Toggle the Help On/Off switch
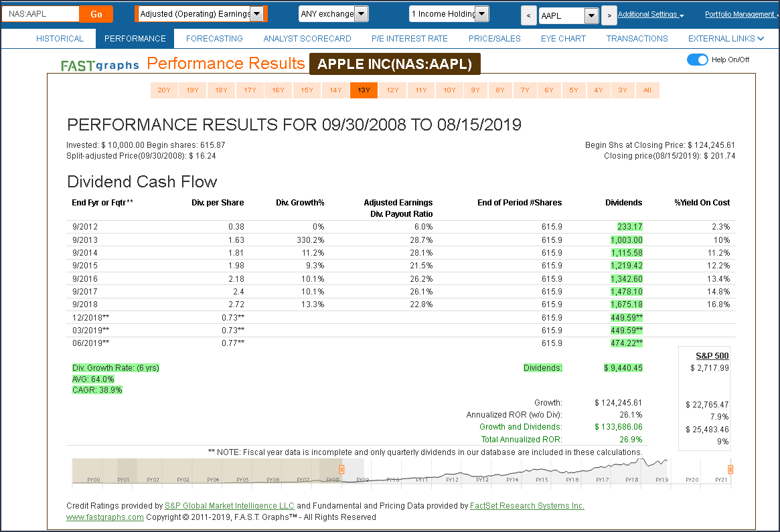780x532 pixels. click(x=697, y=60)
